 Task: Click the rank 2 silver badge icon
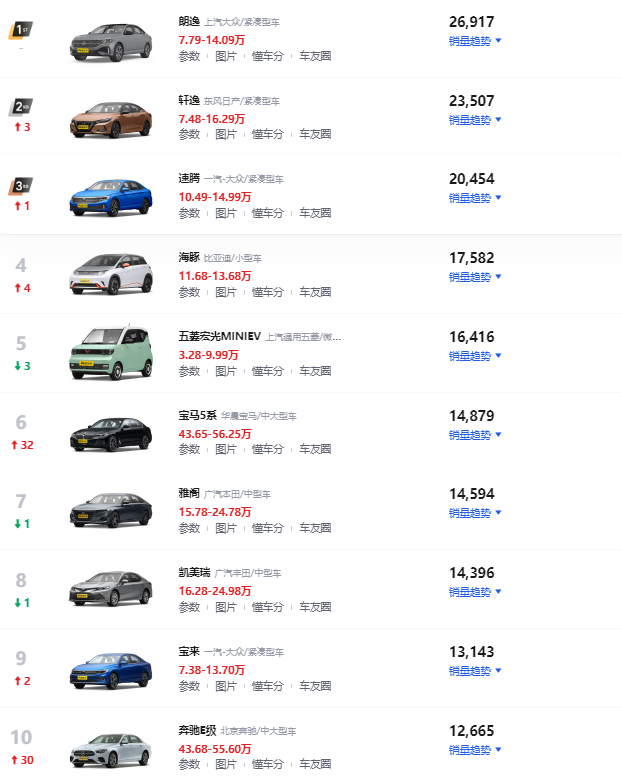21,107
